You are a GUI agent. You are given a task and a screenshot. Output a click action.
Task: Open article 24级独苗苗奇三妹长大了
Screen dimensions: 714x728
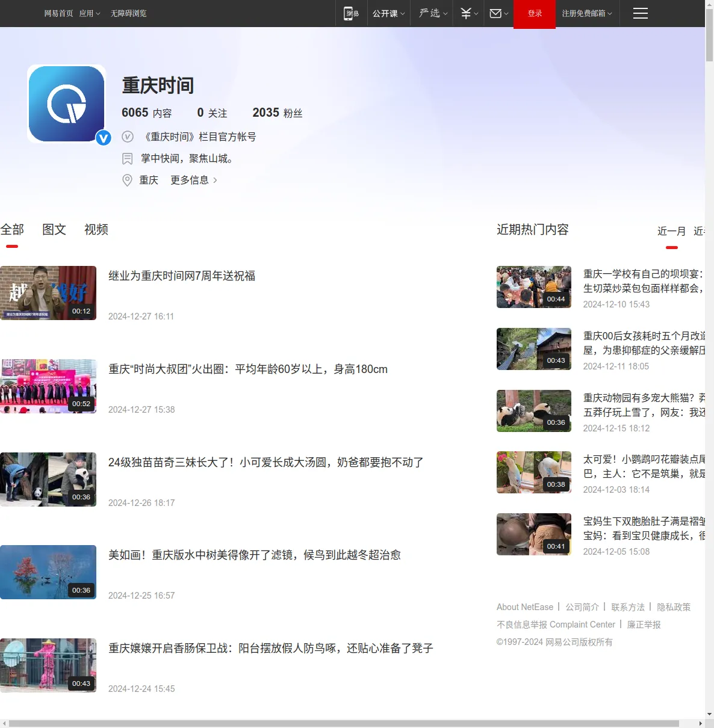(x=266, y=462)
